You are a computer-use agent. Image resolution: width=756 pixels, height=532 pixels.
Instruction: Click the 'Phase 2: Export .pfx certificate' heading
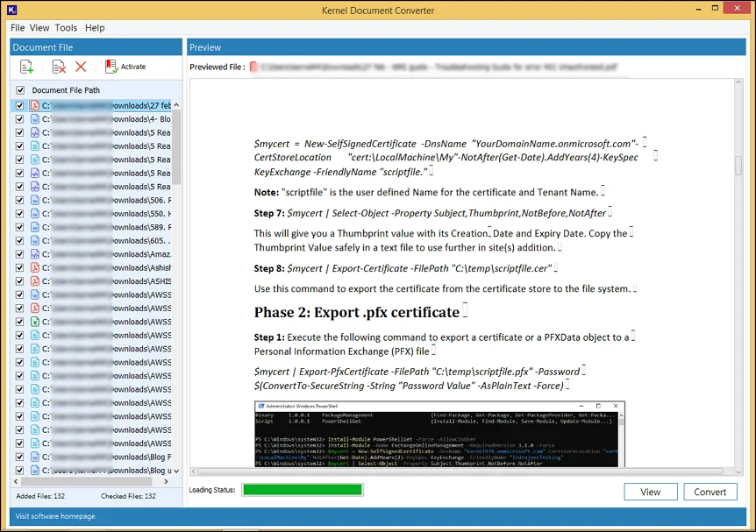(357, 312)
